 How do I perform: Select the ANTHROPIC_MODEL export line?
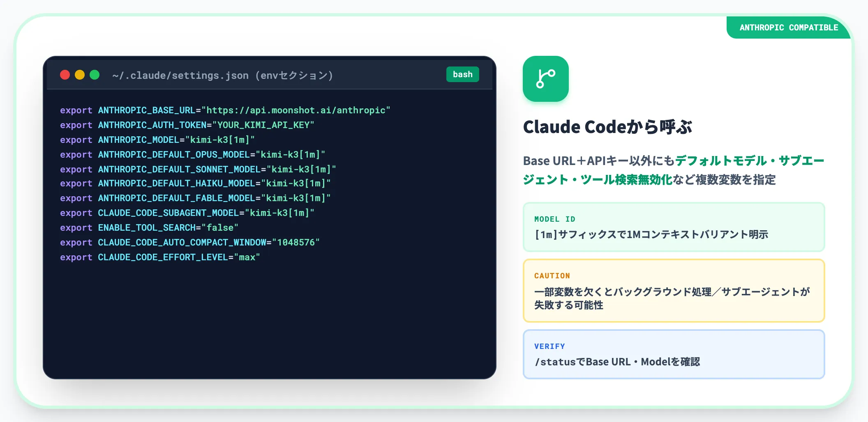click(x=157, y=140)
